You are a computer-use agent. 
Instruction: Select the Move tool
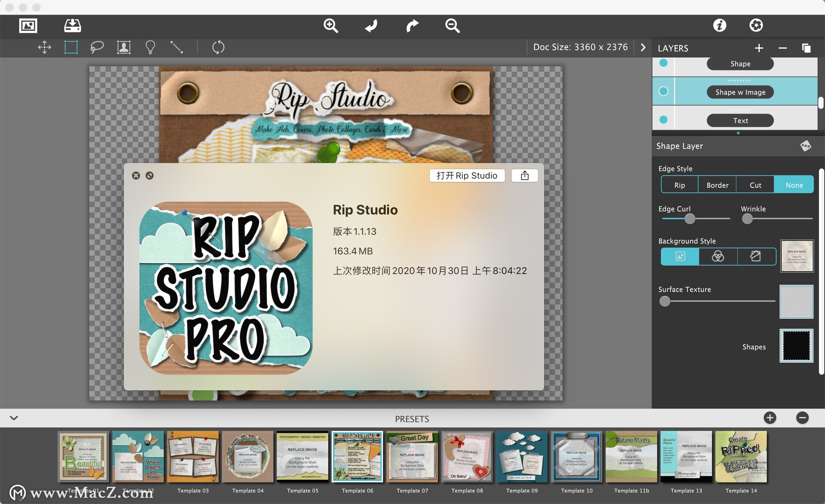[45, 47]
